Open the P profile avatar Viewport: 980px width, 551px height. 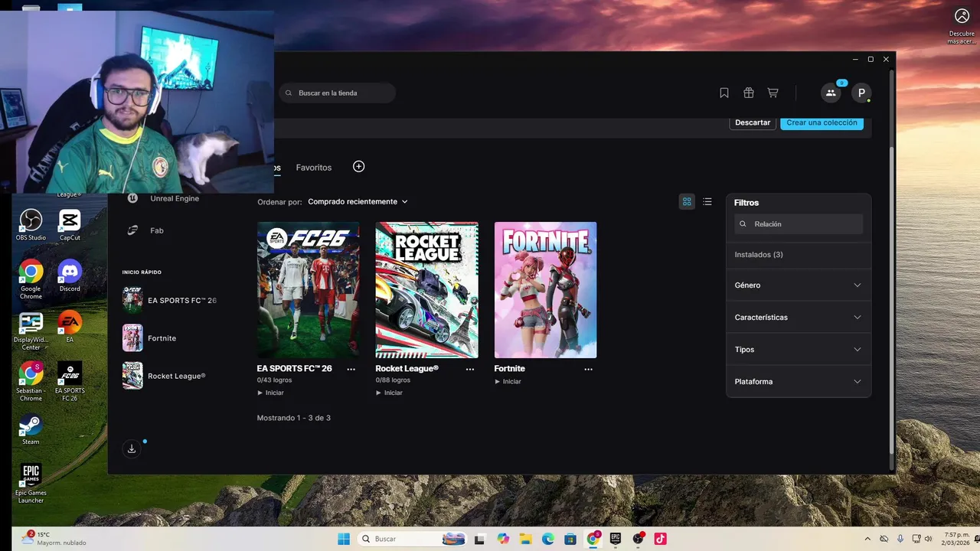pos(861,93)
